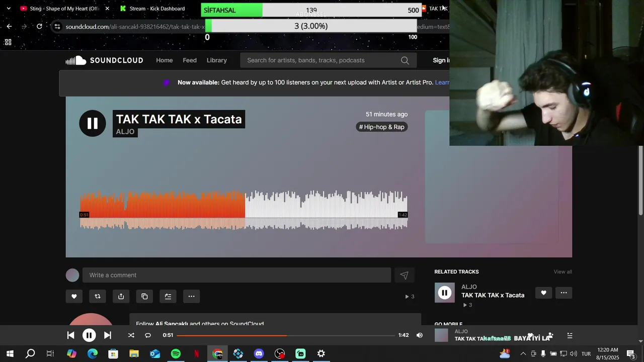Send the comment with the paper-plane icon
Image resolution: width=644 pixels, height=362 pixels.
pos(404,275)
